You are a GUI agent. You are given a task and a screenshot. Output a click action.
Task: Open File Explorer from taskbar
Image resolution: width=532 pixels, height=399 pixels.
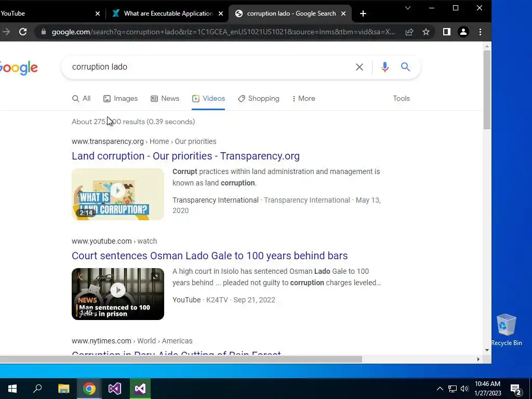click(x=63, y=389)
